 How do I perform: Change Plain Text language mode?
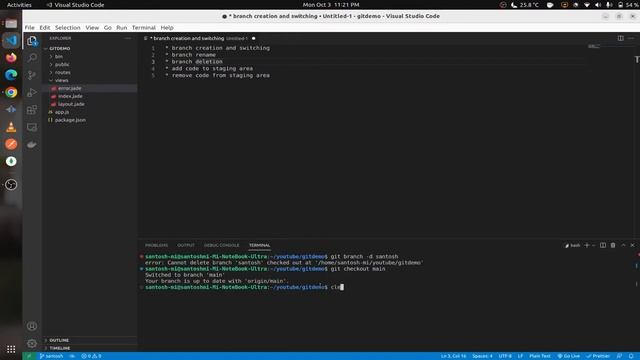[540, 356]
